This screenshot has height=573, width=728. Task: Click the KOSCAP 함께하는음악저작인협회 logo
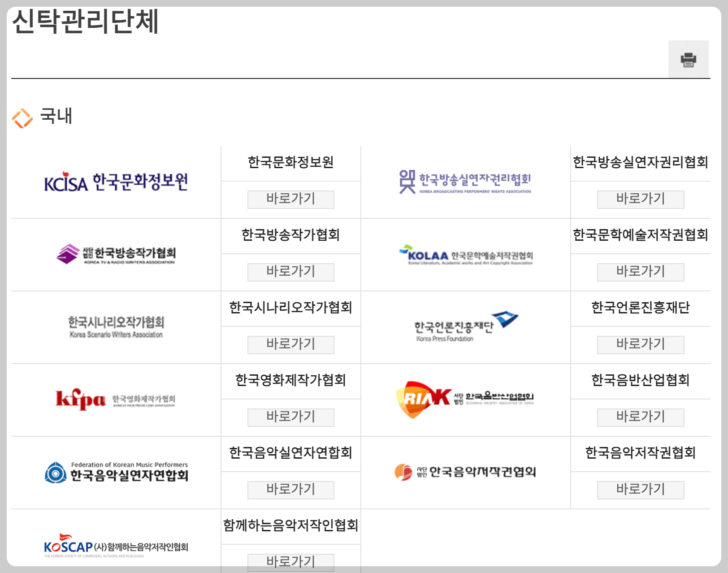[116, 545]
